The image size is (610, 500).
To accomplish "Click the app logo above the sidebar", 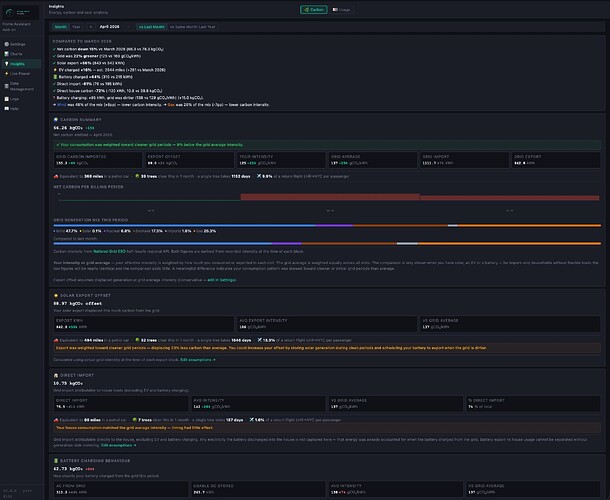I will coord(20,12).
